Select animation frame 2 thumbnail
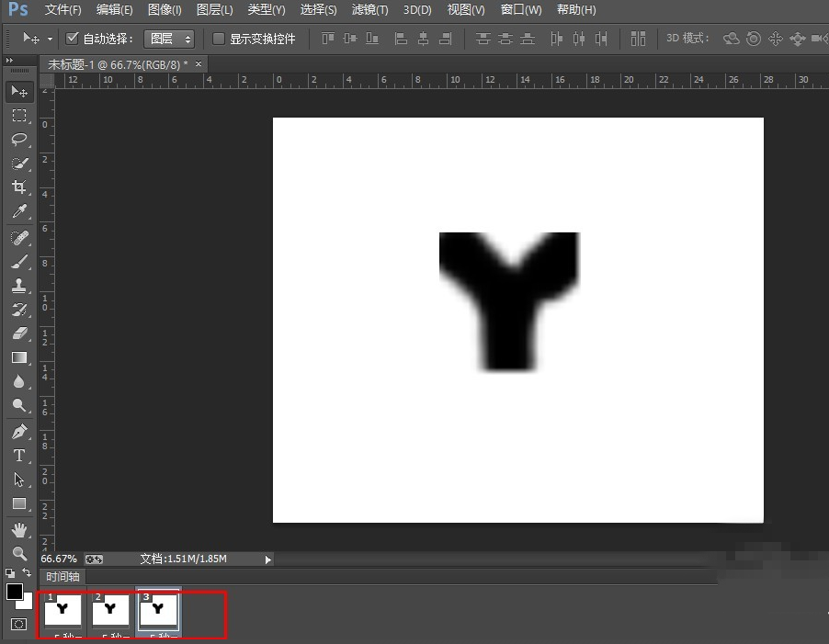This screenshot has width=829, height=644. (110, 609)
